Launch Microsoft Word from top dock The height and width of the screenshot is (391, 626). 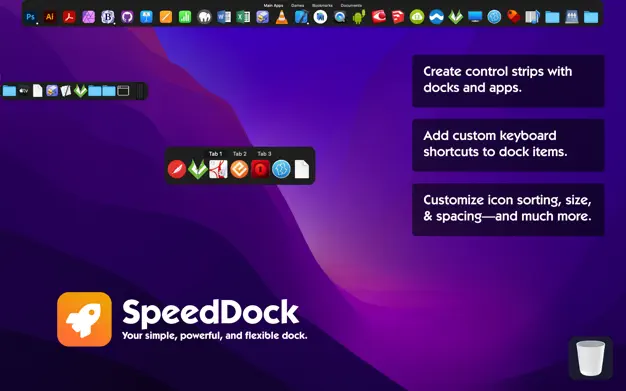(224, 17)
